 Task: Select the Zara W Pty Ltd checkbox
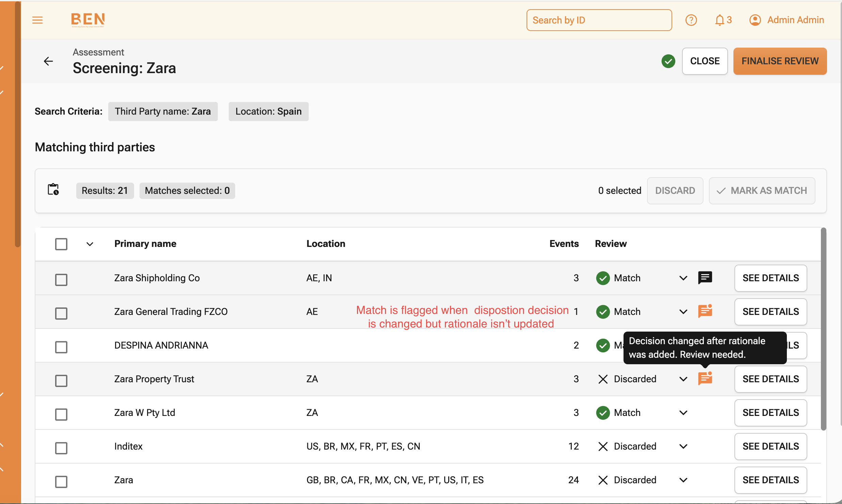[61, 414]
